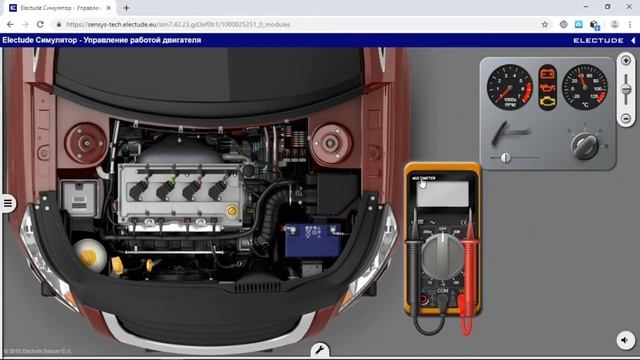Click the zoom out minus button
The image size is (640, 360).
point(626,118)
